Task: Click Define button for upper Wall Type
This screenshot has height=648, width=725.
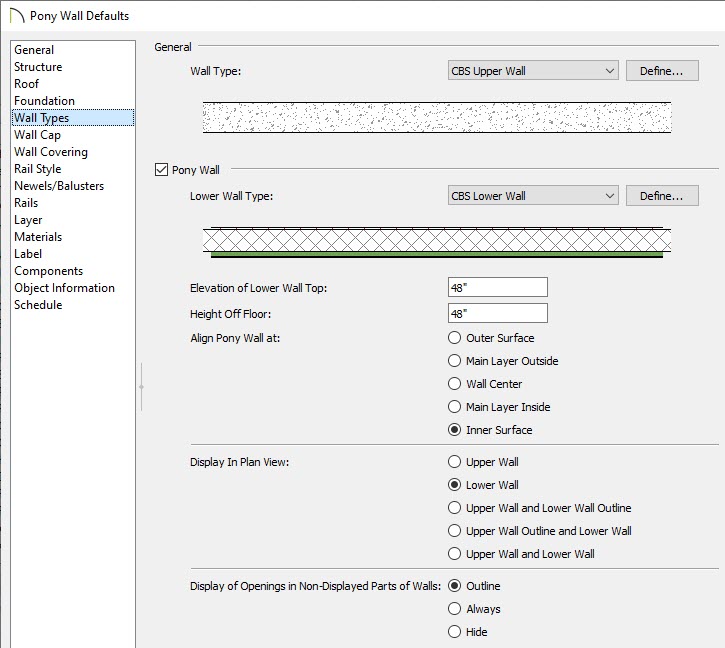Action: click(x=662, y=71)
